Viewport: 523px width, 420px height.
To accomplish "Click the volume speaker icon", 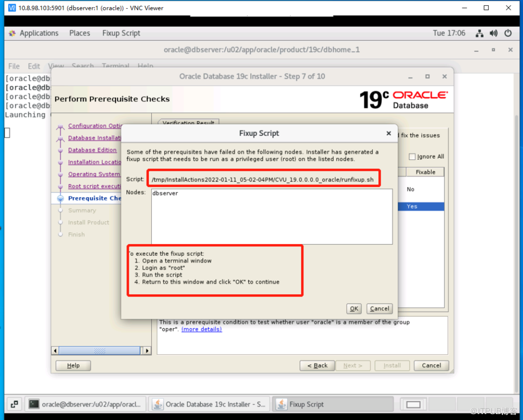I will pyautogui.click(x=494, y=33).
